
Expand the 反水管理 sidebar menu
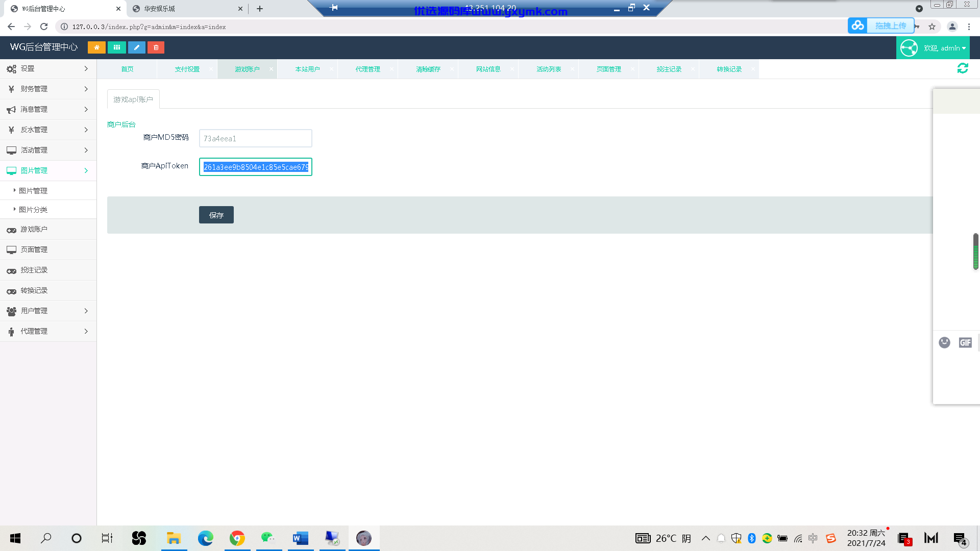tap(48, 130)
